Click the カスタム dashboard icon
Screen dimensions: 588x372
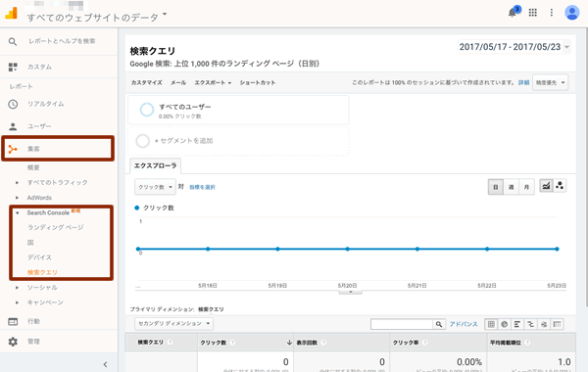pos(13,67)
